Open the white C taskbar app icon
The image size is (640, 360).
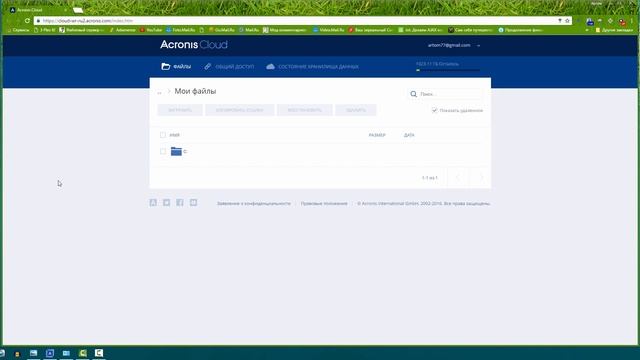(x=99, y=353)
